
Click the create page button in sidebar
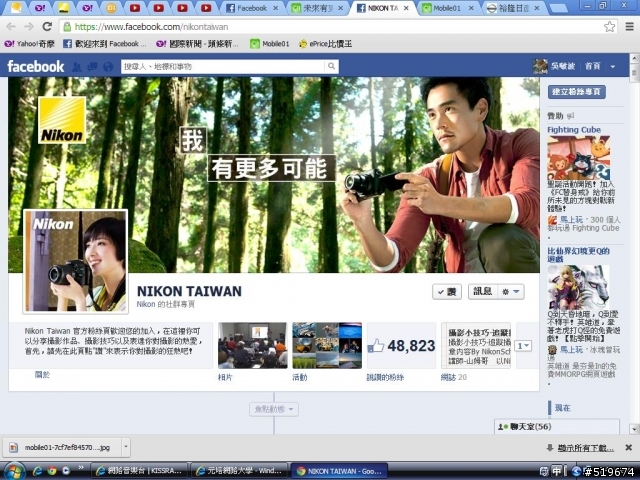(576, 92)
